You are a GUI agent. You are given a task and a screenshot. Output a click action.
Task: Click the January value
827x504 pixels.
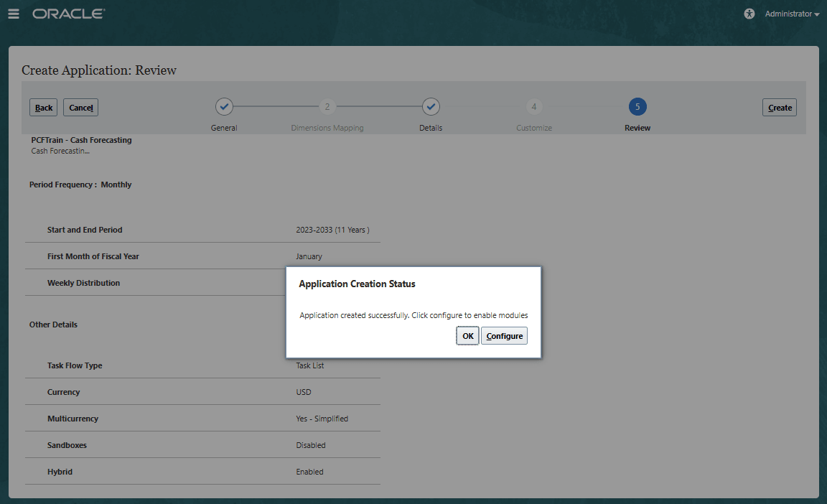[x=309, y=256]
